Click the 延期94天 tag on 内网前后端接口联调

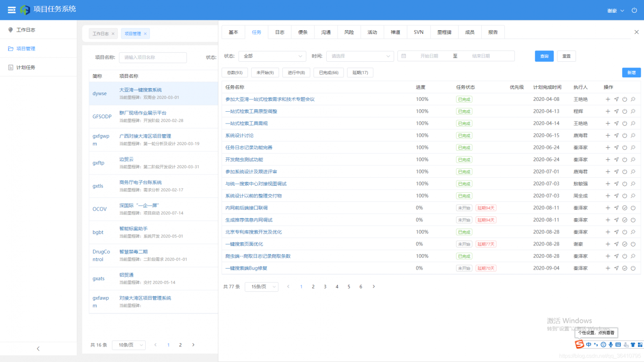(x=486, y=208)
